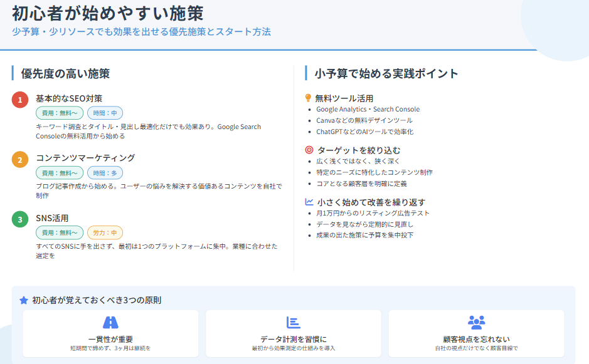Click the コンテンツマーケティング heading
The image size is (589, 364).
(85, 157)
